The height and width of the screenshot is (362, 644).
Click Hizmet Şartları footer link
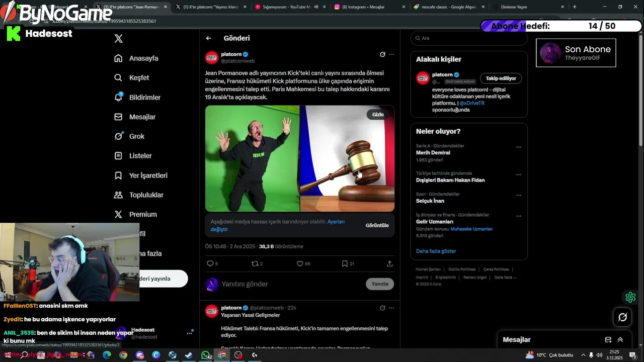point(428,269)
